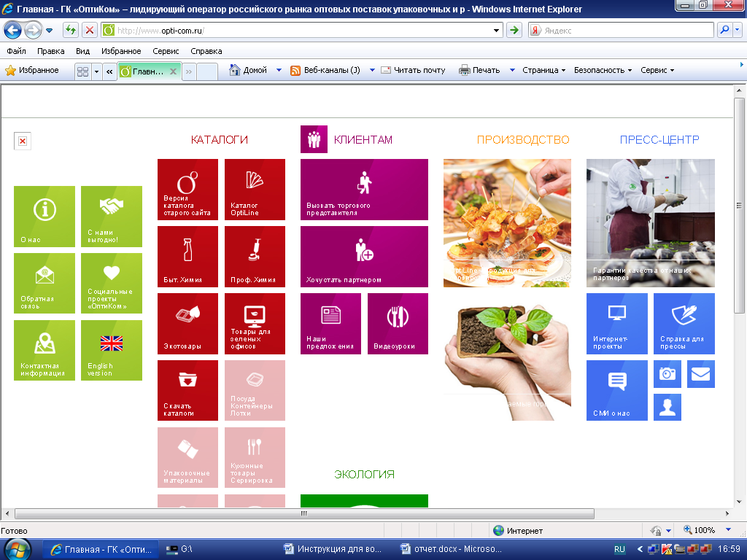This screenshot has width=747, height=560.
Task: Open 'Товары для зеленых офисов' tile
Action: click(255, 324)
